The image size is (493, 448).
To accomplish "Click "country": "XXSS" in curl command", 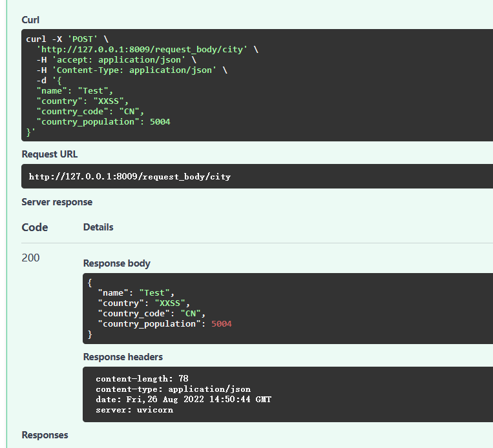I will click(x=83, y=101).
